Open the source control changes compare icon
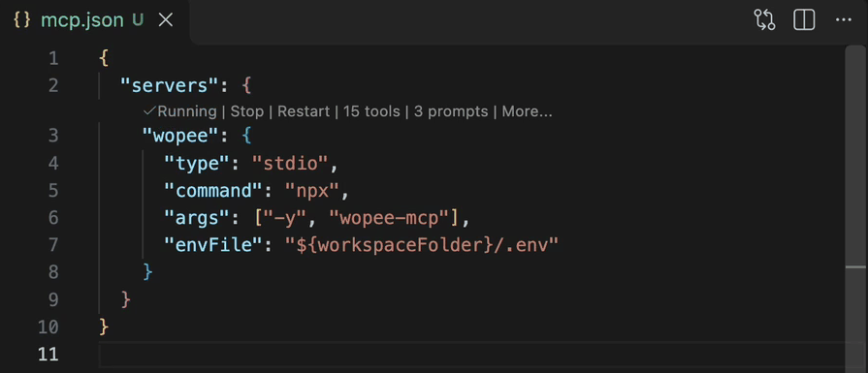The height and width of the screenshot is (373, 868). (x=764, y=20)
